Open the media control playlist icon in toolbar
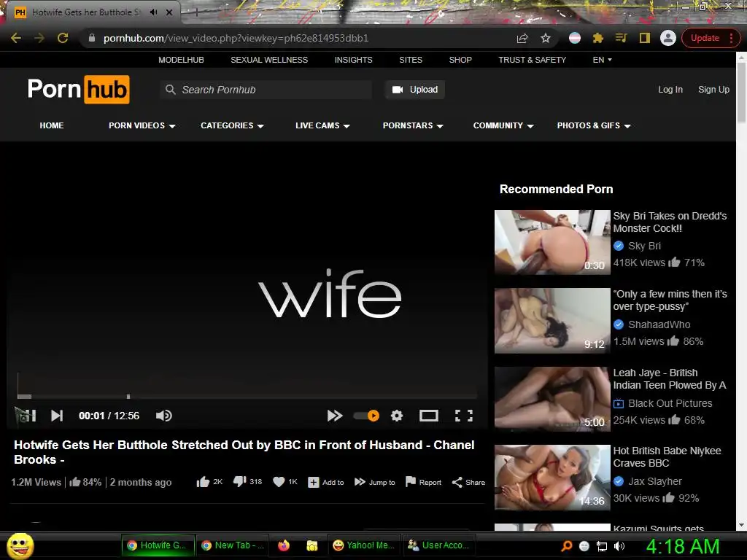This screenshot has width=747, height=560. [x=622, y=38]
